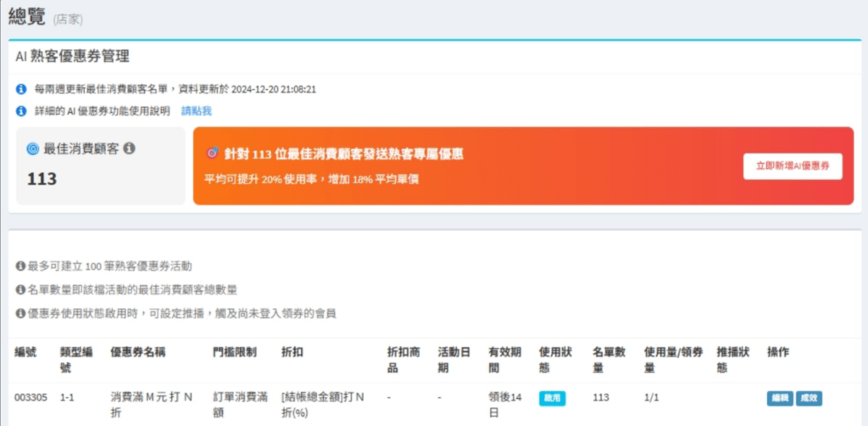Click the 推播狀態 column header
The width and height of the screenshot is (868, 426).
point(733,360)
